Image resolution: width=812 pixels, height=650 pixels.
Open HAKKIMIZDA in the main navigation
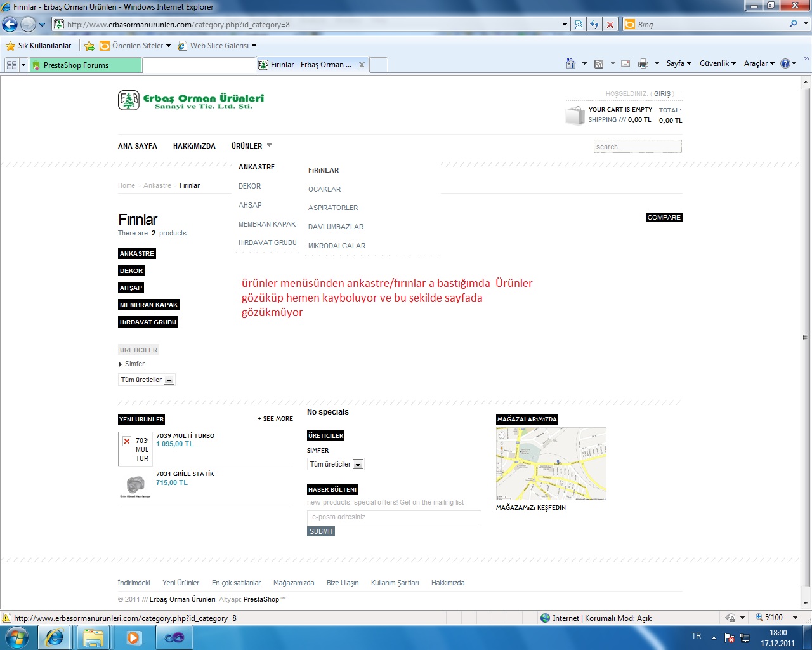194,146
